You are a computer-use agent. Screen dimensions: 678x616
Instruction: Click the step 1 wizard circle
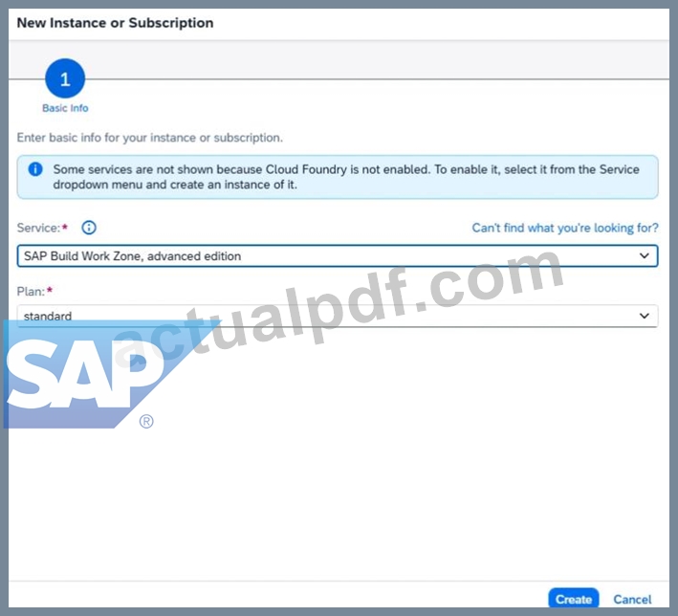click(x=65, y=78)
